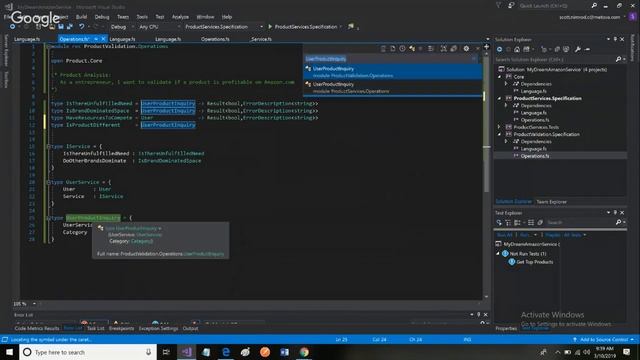This screenshot has height=360, width=640.
Task: Open the Output tab at bottom
Action: 190,328
